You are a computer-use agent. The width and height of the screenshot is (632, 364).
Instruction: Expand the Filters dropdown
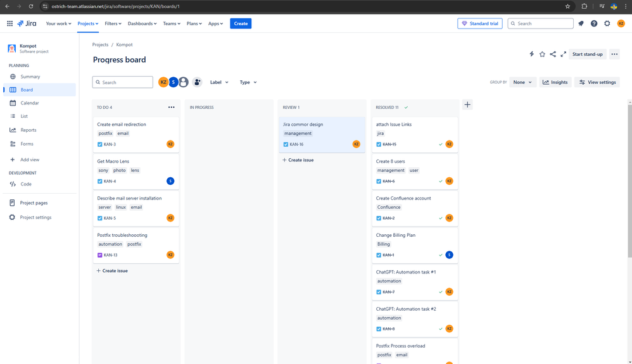113,23
